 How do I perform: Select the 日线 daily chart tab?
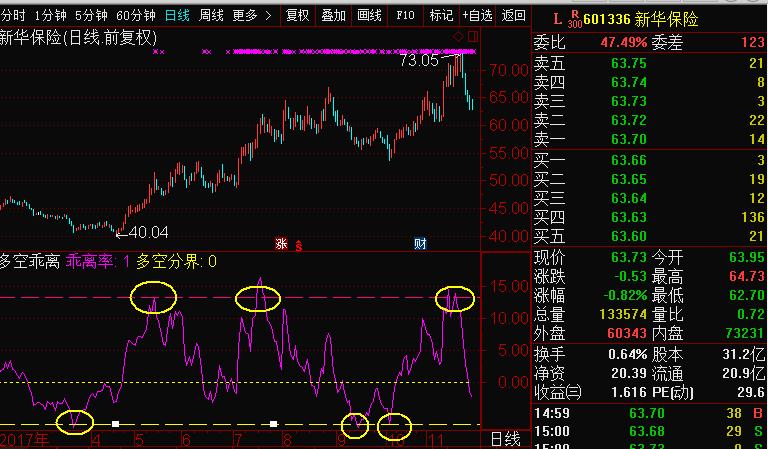177,16
